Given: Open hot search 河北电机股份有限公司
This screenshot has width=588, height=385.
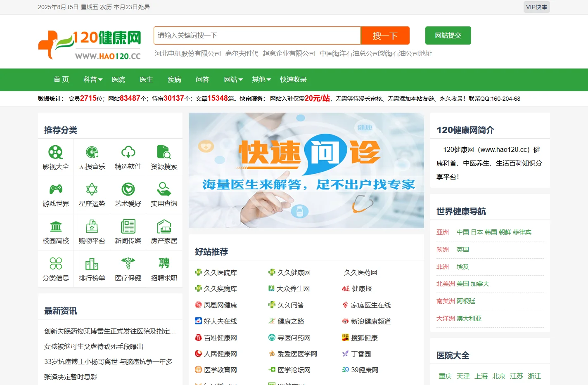Looking at the screenshot, I should (x=188, y=54).
